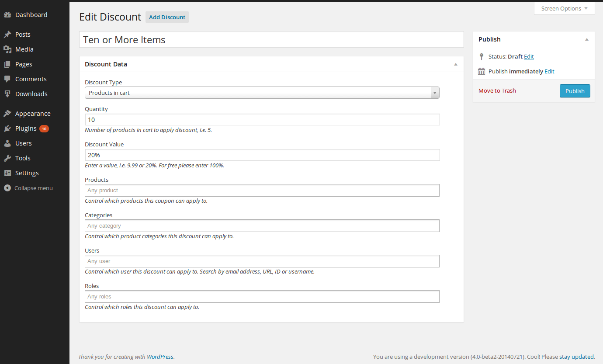The height and width of the screenshot is (364, 603).
Task: Click the Tools wrench icon
Action: (x=7, y=158)
